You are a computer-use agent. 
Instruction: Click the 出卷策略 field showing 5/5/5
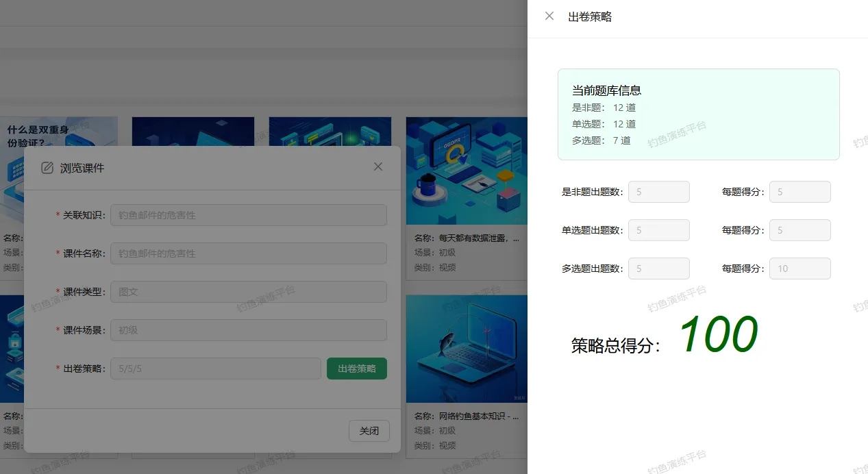click(x=215, y=369)
